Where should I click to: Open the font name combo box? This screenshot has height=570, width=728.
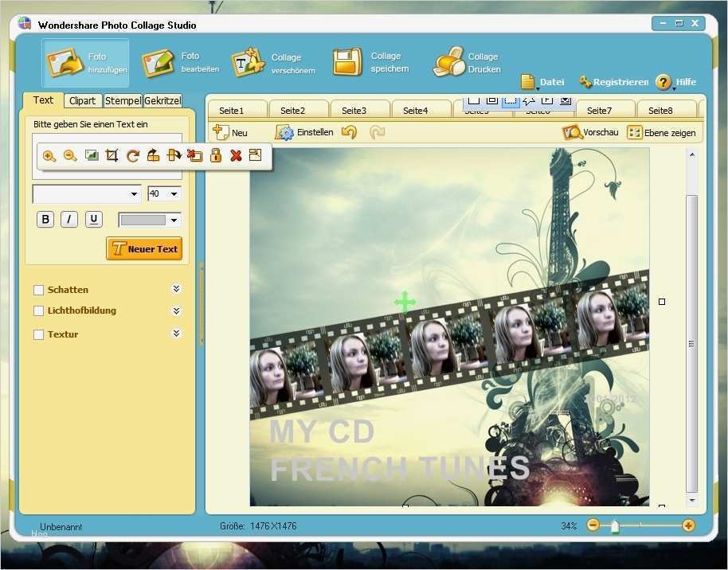point(87,193)
